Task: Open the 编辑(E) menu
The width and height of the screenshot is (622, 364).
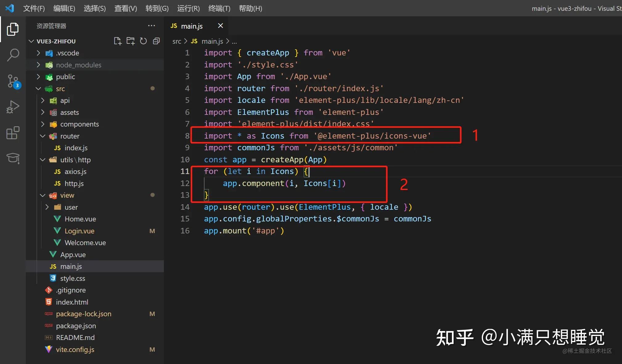Action: point(64,8)
